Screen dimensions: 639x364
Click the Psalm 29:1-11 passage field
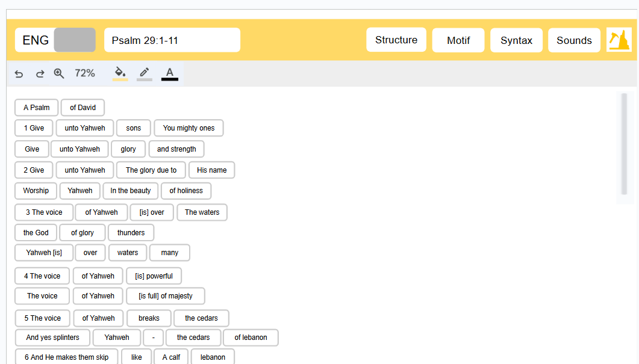click(x=172, y=40)
